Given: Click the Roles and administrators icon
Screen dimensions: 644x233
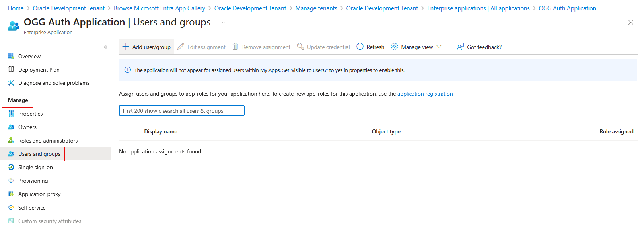Looking at the screenshot, I should coord(11,141).
